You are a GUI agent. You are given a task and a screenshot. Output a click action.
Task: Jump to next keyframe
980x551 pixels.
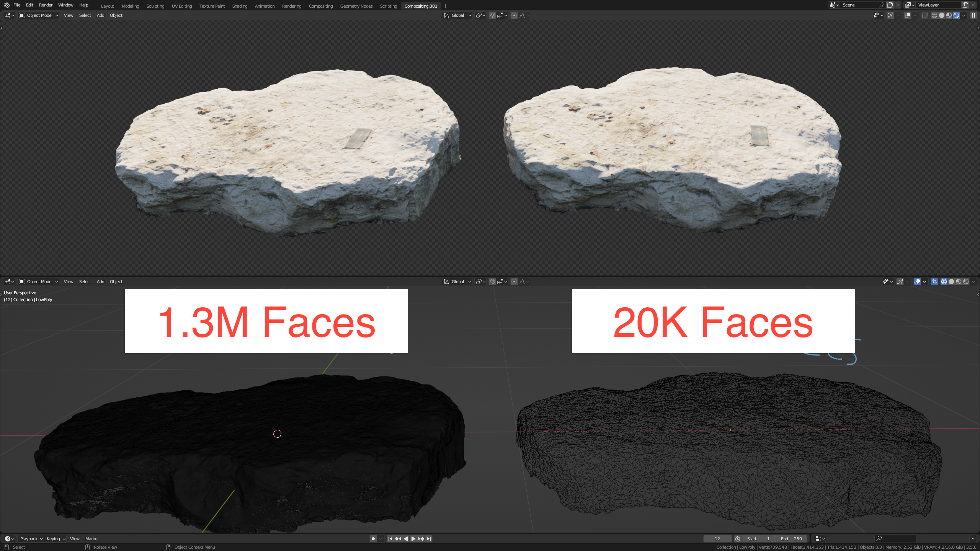tap(421, 539)
